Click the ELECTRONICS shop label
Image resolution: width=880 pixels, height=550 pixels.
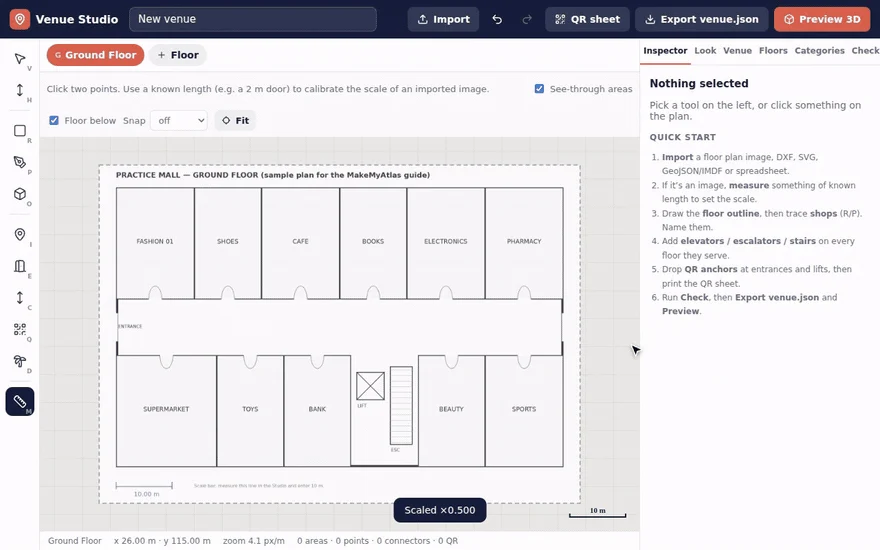pos(446,241)
